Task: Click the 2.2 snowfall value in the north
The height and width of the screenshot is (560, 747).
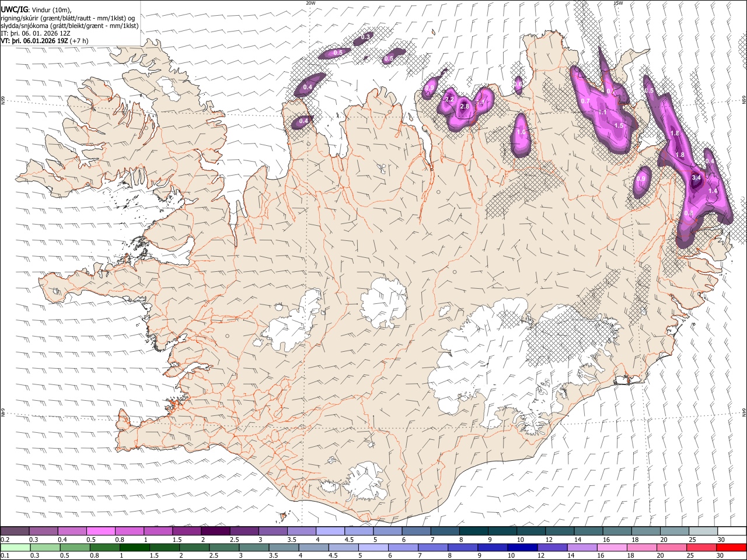Action: [449, 100]
